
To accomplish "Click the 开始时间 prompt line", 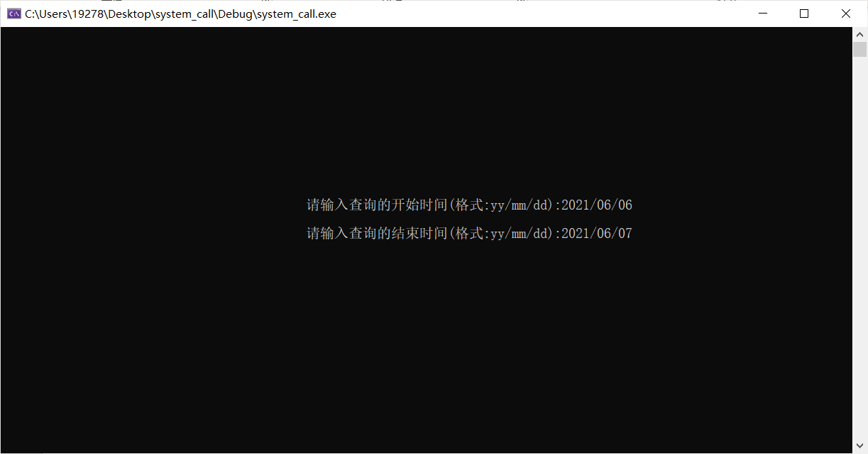I will [x=469, y=205].
